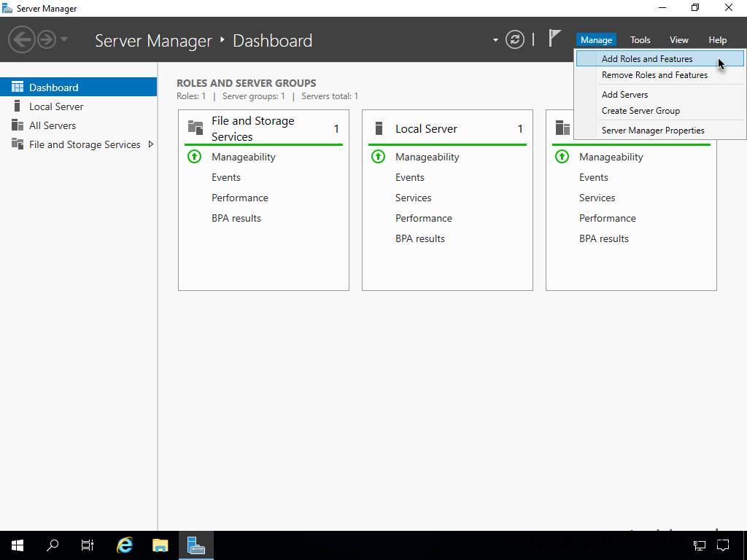Click the back navigation arrow
The image size is (747, 560).
(x=22, y=39)
